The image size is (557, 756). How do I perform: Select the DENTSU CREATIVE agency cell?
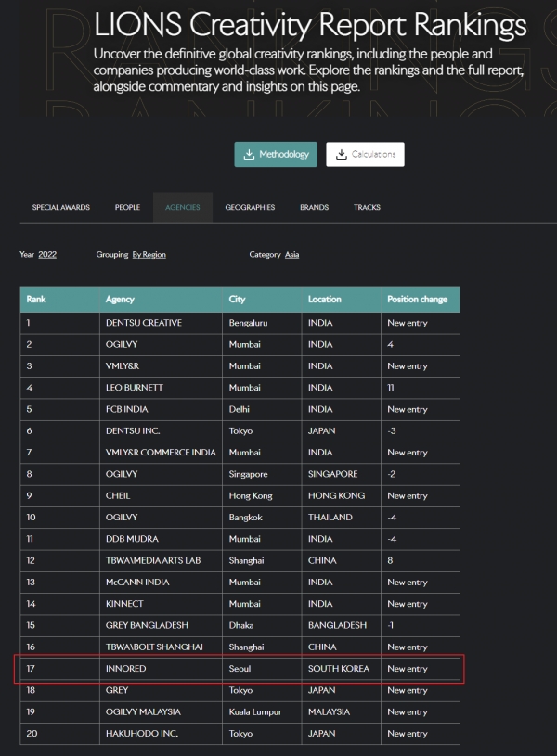[161, 323]
